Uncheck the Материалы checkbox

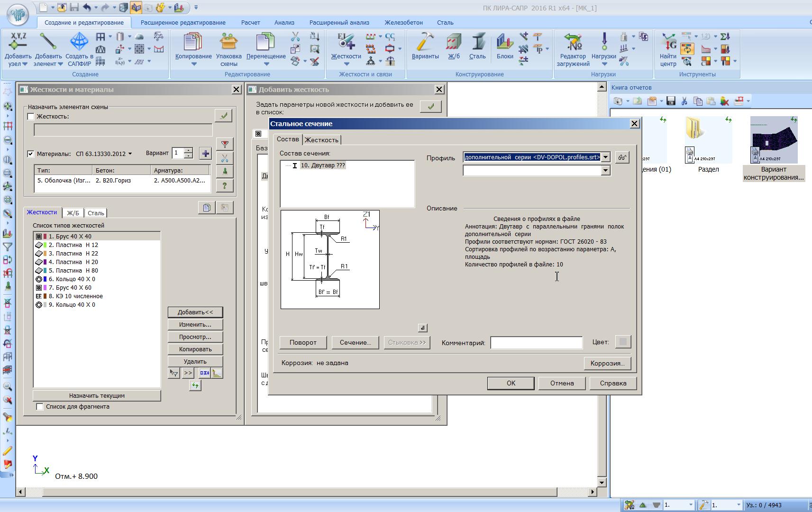31,154
